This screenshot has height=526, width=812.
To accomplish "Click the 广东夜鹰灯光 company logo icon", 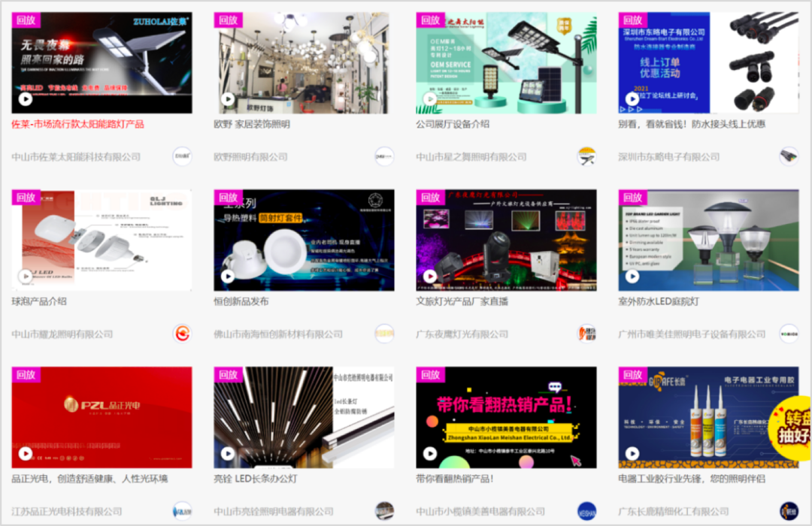I will pyautogui.click(x=586, y=334).
